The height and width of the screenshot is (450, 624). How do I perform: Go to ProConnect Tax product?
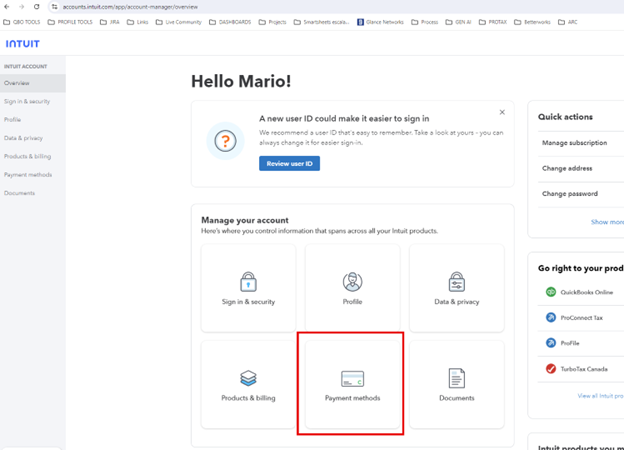pyautogui.click(x=581, y=318)
